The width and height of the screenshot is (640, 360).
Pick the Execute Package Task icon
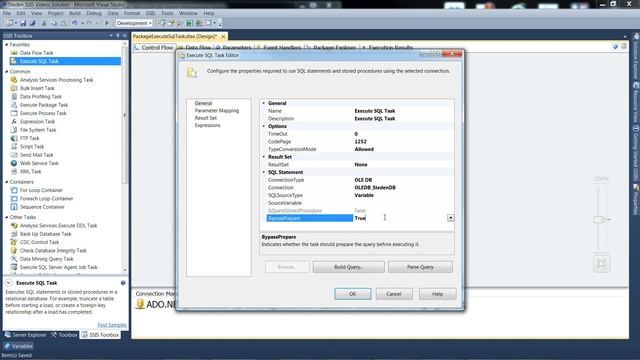pyautogui.click(x=14, y=105)
